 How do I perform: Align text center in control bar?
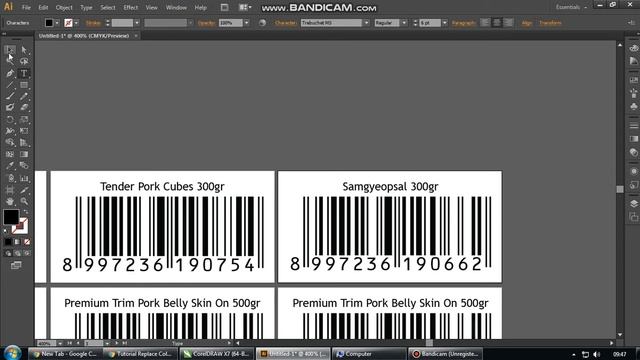click(x=496, y=23)
